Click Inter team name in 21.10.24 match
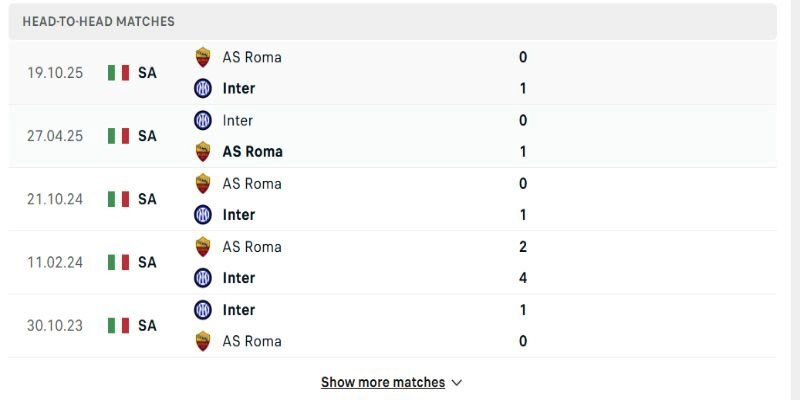Image resolution: width=800 pixels, height=400 pixels. tap(239, 214)
